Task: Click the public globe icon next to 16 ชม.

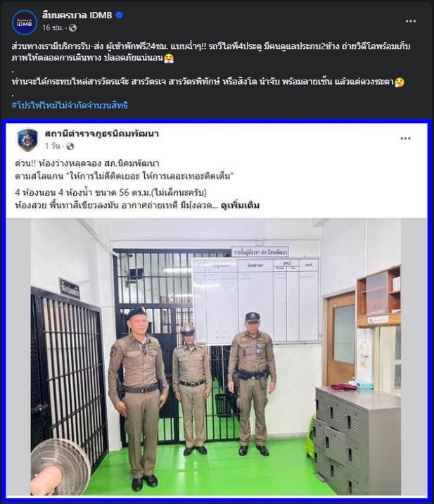Action: click(73, 28)
